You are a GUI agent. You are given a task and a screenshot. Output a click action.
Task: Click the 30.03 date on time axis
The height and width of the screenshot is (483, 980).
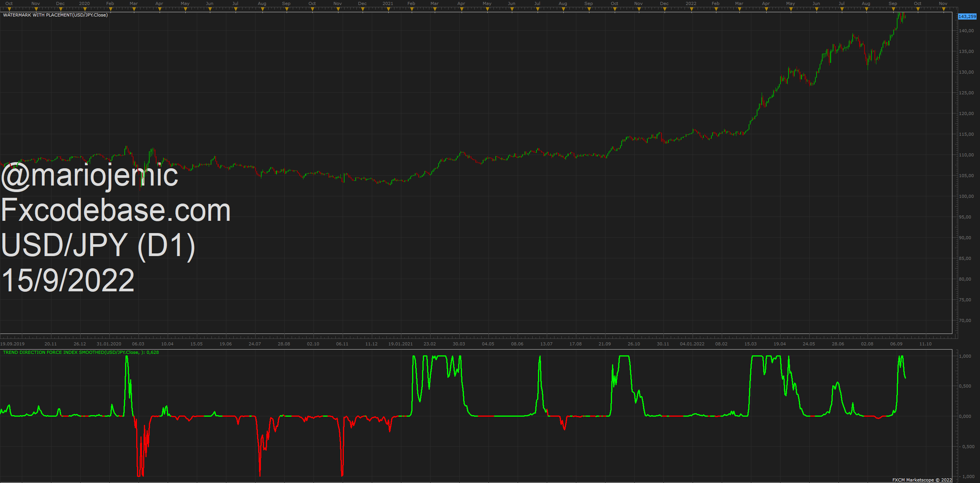[459, 344]
